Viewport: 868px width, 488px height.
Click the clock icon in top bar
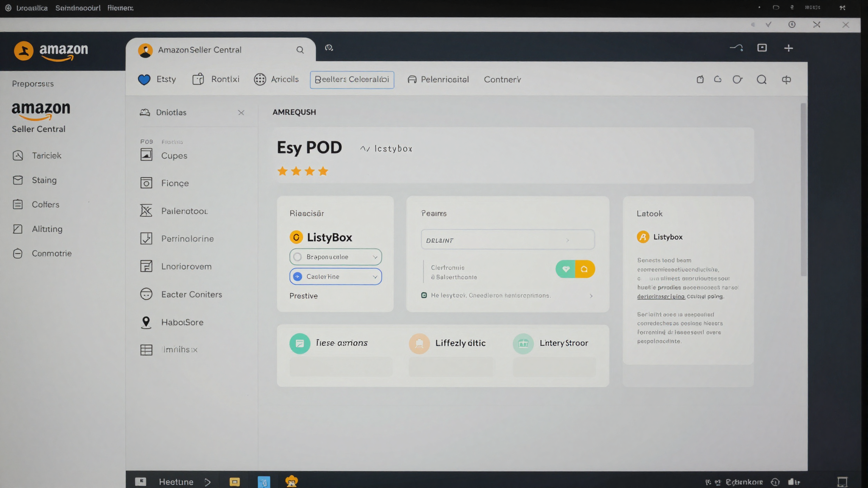pyautogui.click(x=792, y=25)
